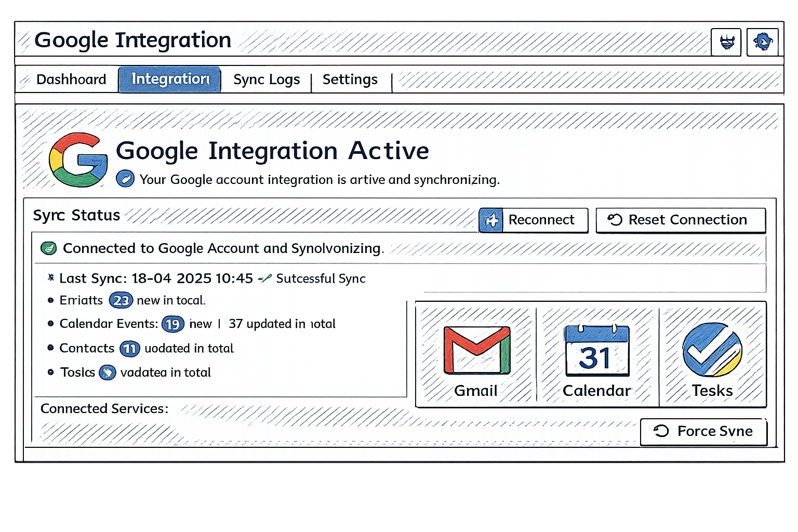798x532 pixels.
Task: Select the Integration tab
Action: [x=170, y=79]
